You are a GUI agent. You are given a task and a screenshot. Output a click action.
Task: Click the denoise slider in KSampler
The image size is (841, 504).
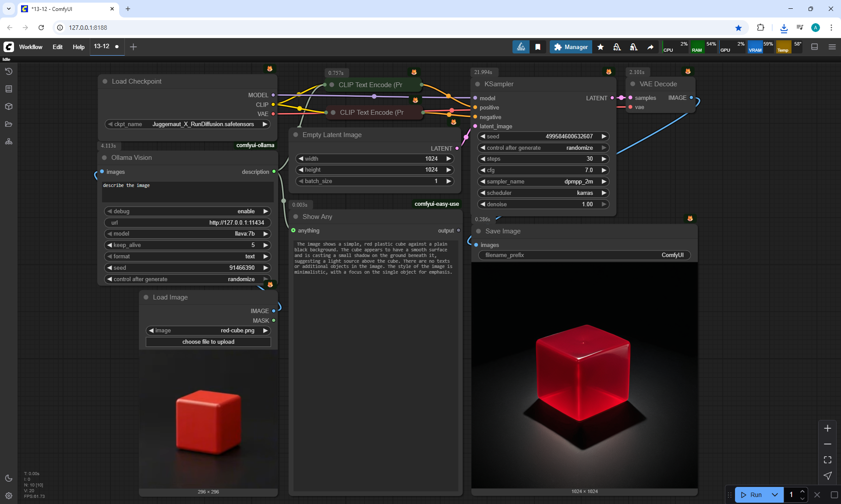(x=543, y=204)
